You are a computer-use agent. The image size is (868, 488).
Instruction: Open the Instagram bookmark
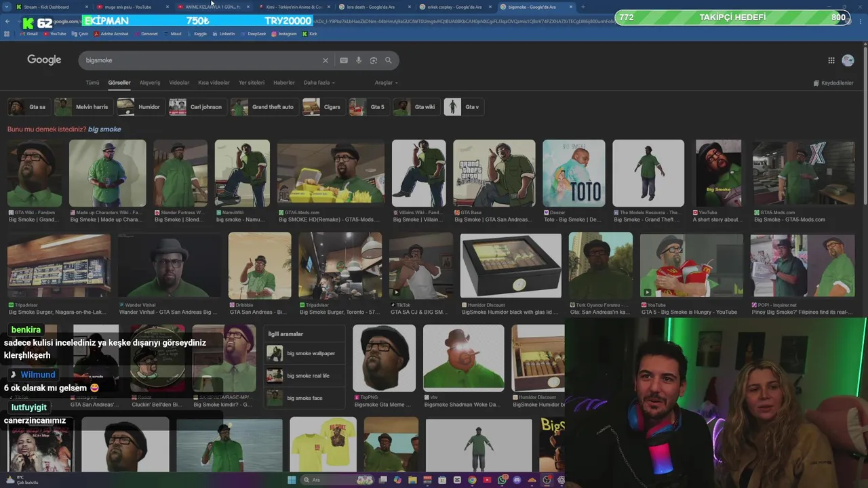pyautogui.click(x=284, y=34)
